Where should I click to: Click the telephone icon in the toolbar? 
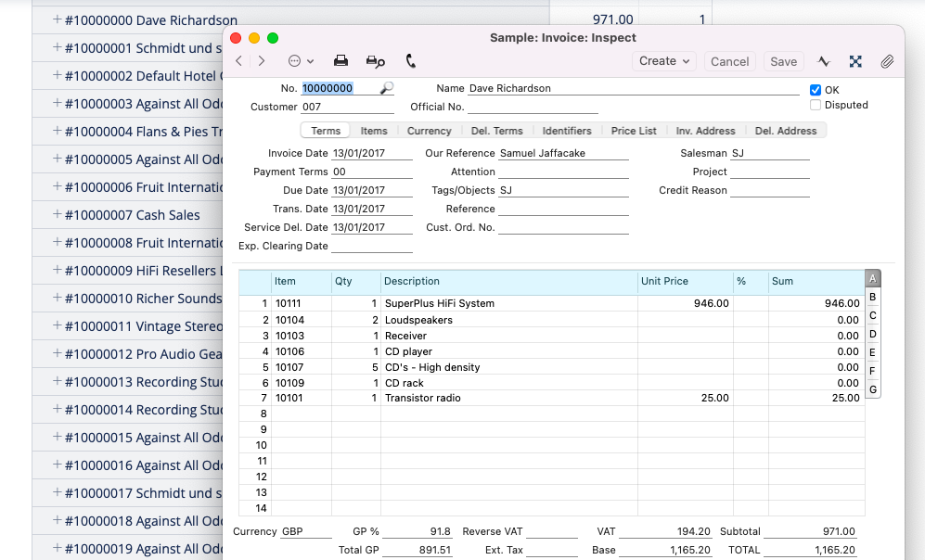click(x=410, y=59)
